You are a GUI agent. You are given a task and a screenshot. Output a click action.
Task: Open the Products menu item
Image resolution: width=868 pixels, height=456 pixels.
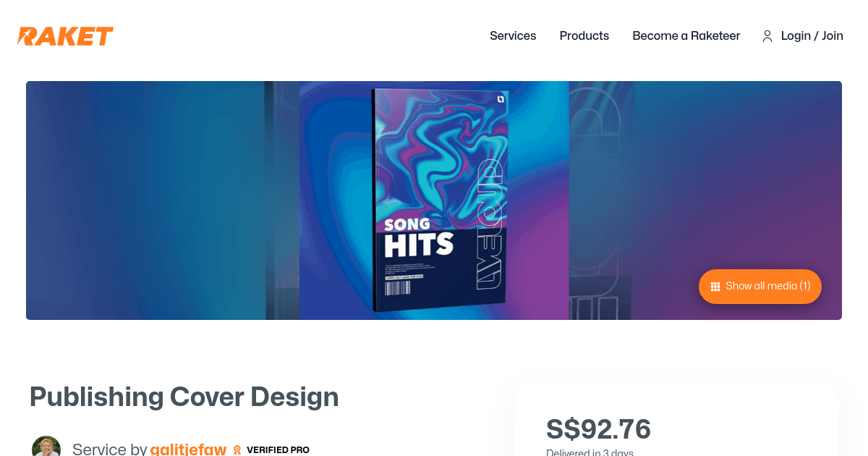584,35
